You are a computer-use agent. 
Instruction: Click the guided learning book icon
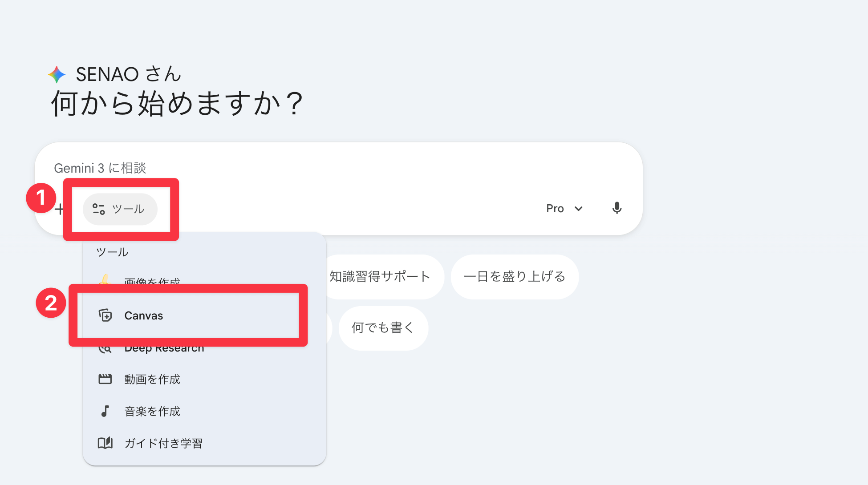[105, 443]
